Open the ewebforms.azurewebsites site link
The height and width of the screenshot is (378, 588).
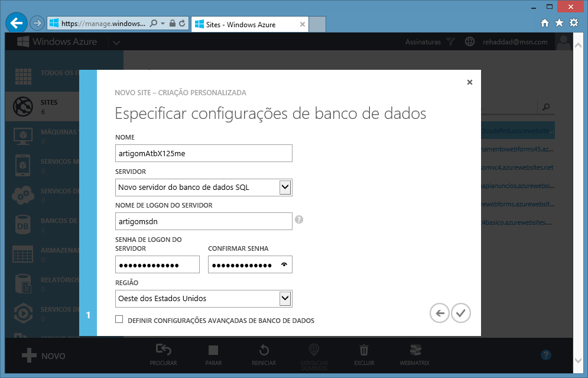coord(518,204)
